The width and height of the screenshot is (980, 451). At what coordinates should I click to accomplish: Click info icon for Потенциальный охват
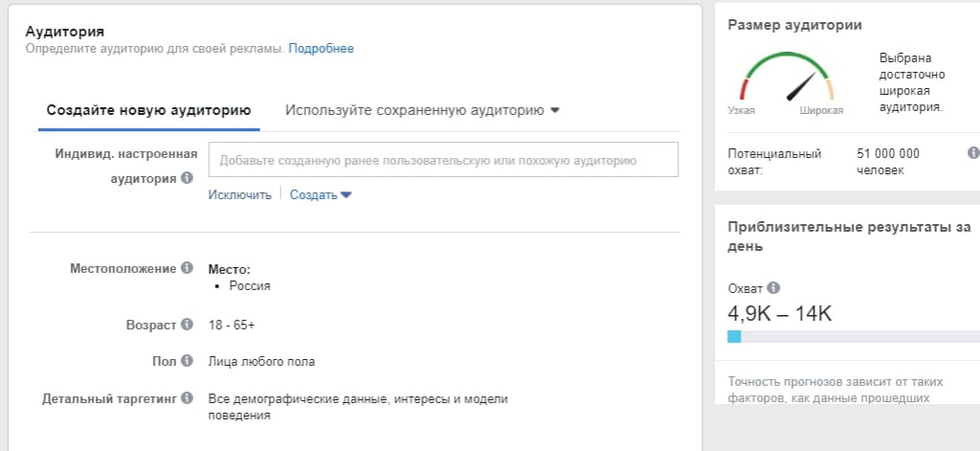pyautogui.click(x=973, y=153)
